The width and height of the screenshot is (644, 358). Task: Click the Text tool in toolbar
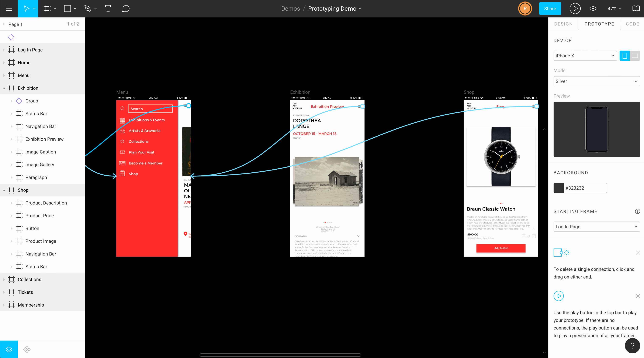[x=108, y=9]
